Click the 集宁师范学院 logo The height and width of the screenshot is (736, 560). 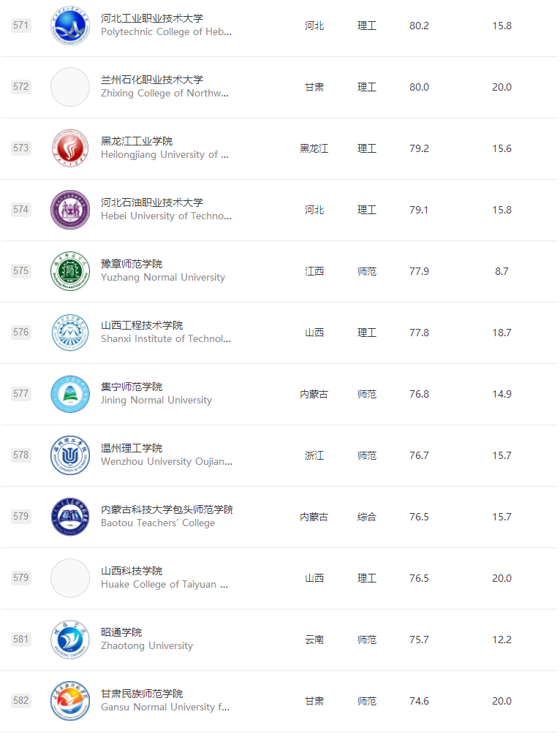point(70,394)
